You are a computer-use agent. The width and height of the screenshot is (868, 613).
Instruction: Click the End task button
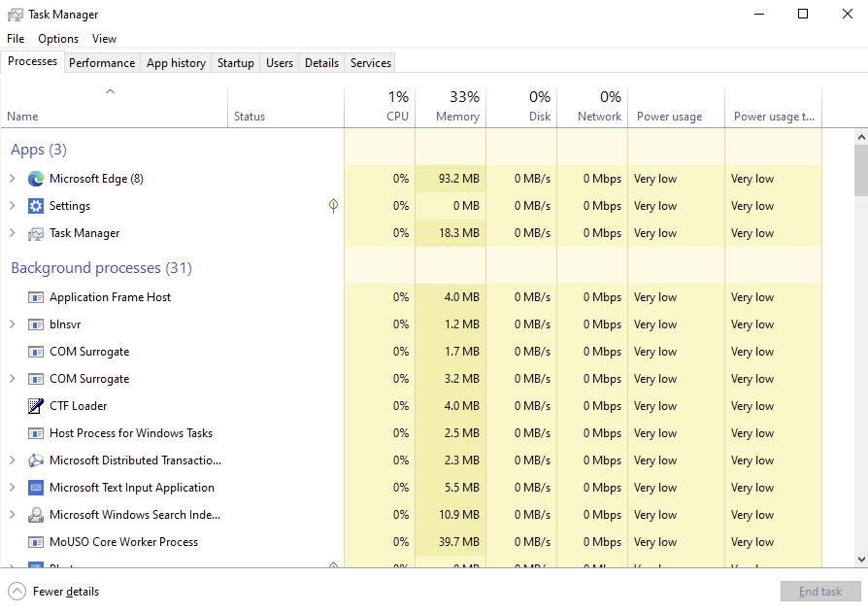coord(820,592)
